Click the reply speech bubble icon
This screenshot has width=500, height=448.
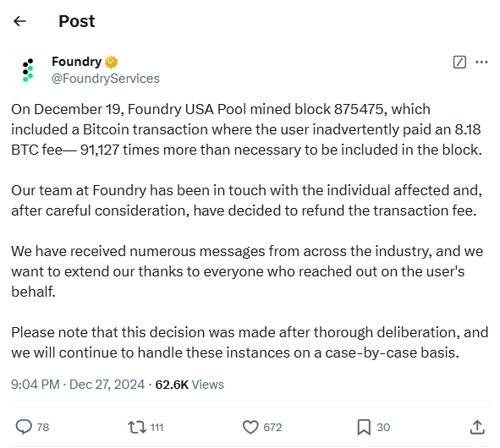pyautogui.click(x=24, y=427)
